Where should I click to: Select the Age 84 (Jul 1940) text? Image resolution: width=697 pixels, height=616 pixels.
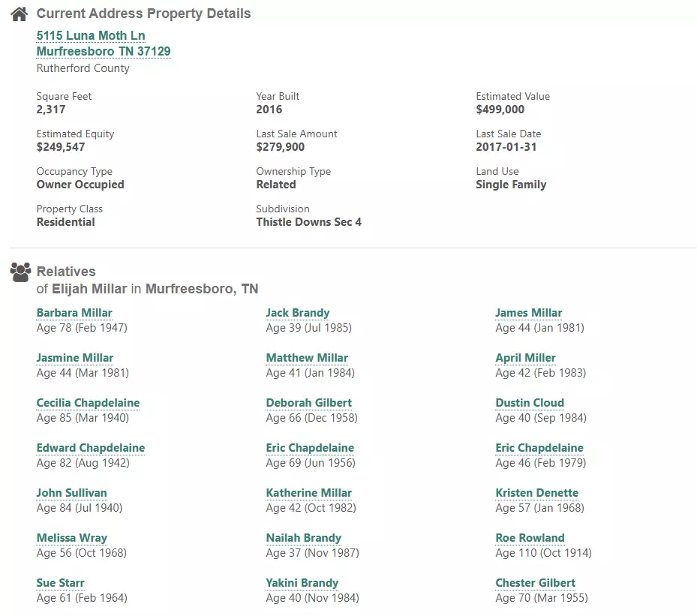tap(80, 508)
